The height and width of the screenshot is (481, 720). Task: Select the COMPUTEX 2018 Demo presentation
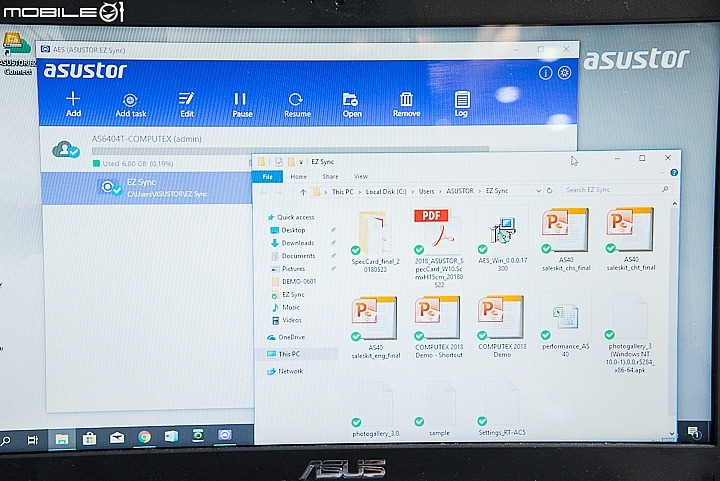coord(502,327)
